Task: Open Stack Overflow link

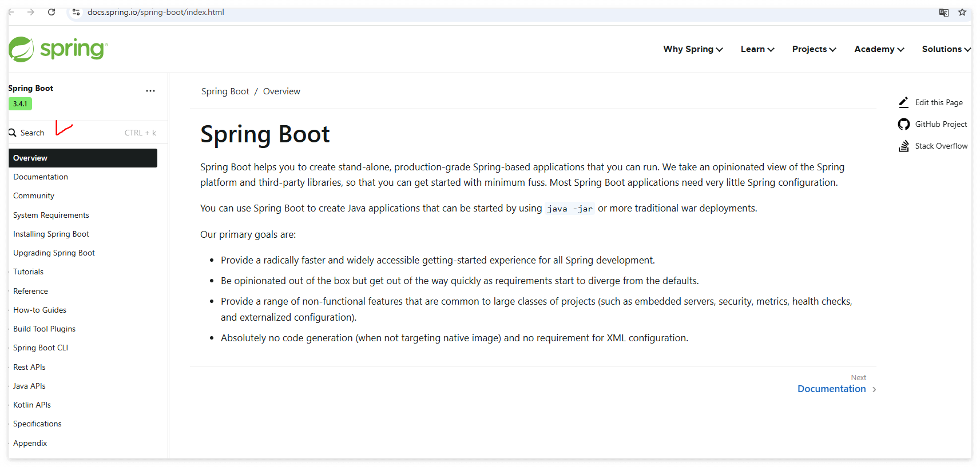Action: tap(941, 146)
